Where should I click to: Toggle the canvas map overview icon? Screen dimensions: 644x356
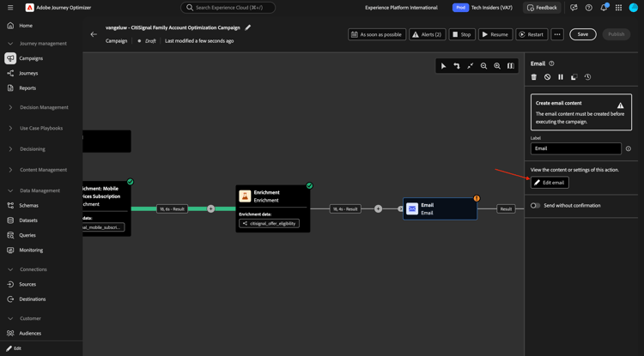pyautogui.click(x=511, y=65)
